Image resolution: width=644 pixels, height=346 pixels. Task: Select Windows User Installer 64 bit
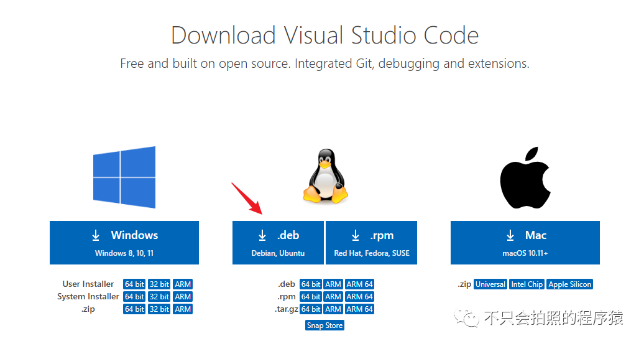coord(134,284)
